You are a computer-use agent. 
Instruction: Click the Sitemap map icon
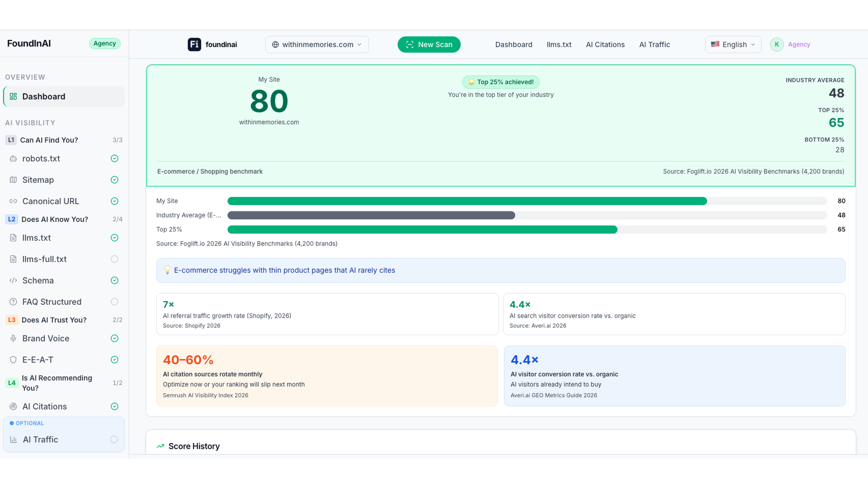coord(13,180)
